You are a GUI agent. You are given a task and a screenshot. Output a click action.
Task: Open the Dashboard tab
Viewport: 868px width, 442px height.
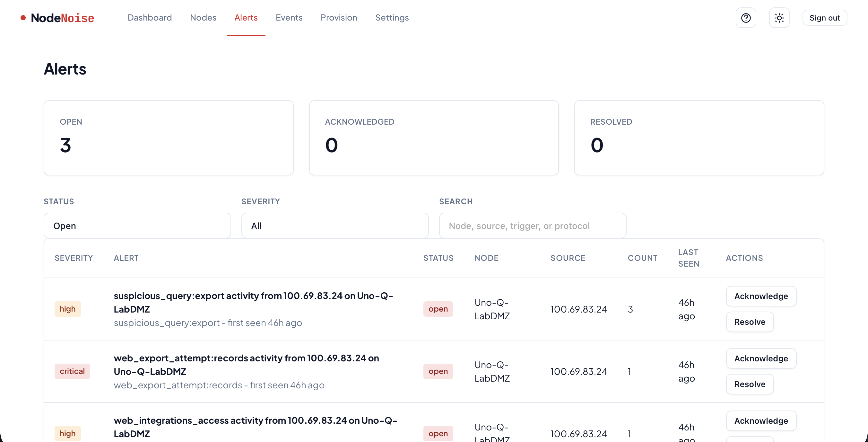pos(150,18)
